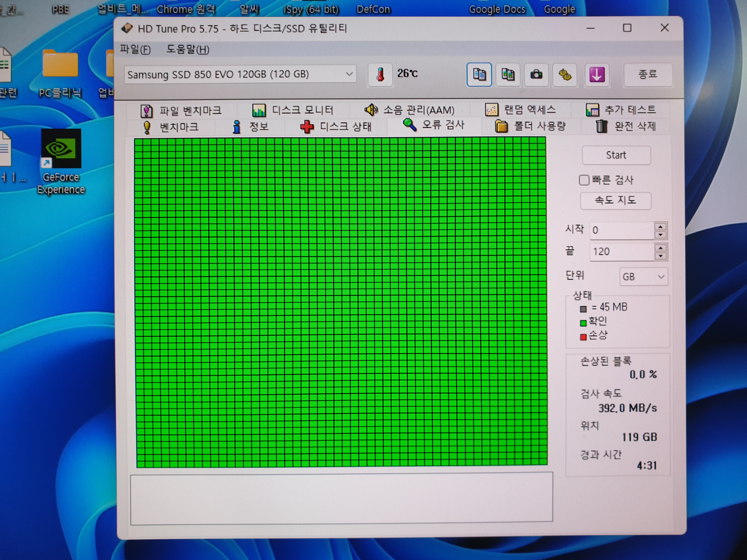Viewport: 747px width, 560px height.
Task: Switch to 디스크 모니터 tab
Action: coord(293,110)
